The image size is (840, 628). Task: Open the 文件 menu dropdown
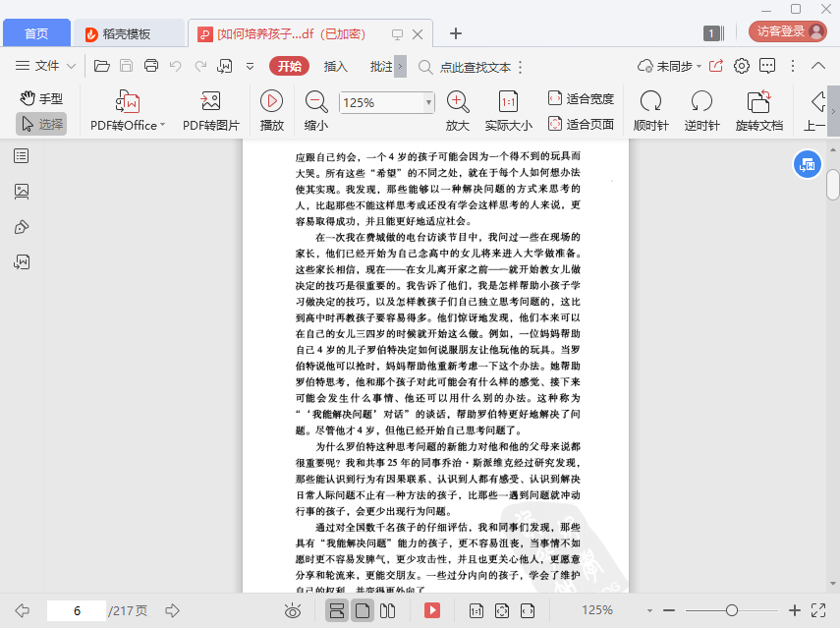(45, 66)
